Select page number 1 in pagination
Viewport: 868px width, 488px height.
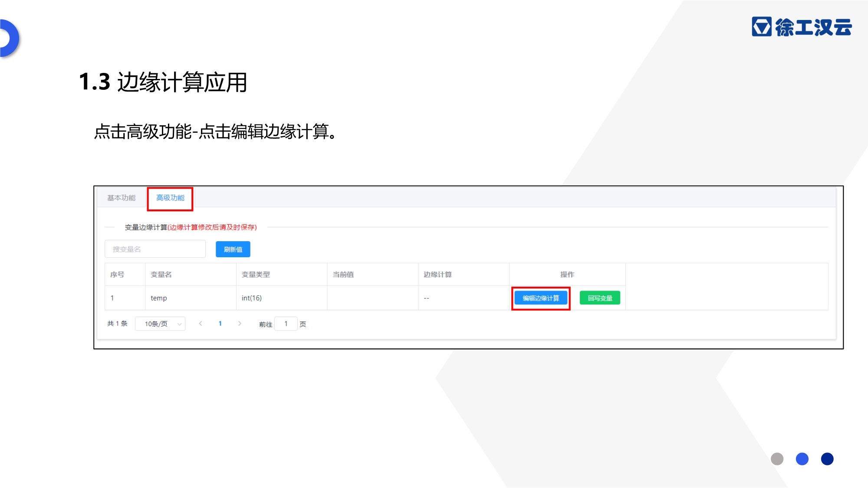point(220,324)
